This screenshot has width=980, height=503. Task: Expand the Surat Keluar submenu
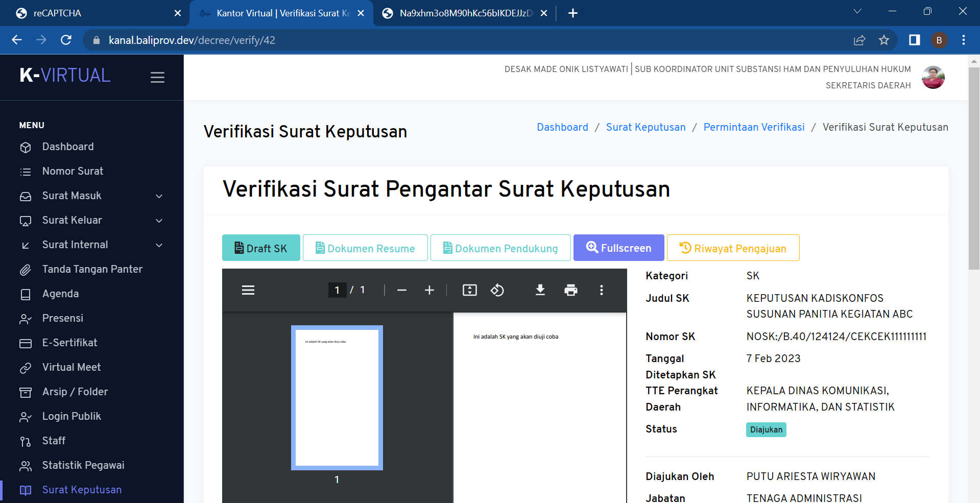coord(159,221)
